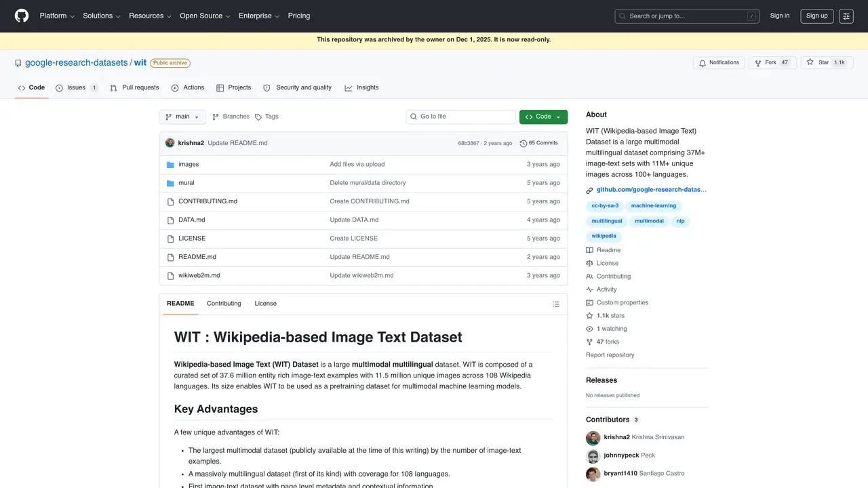Click the CONTRIBUTING.md file icon
868x488 pixels.
click(x=171, y=201)
